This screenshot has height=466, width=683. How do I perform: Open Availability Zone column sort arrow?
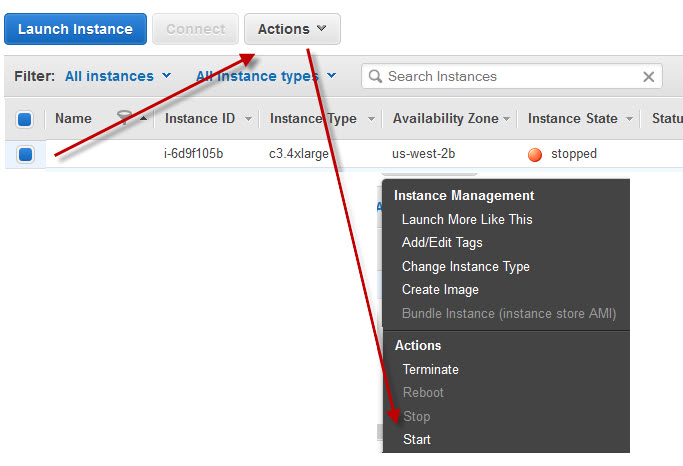coord(507,119)
